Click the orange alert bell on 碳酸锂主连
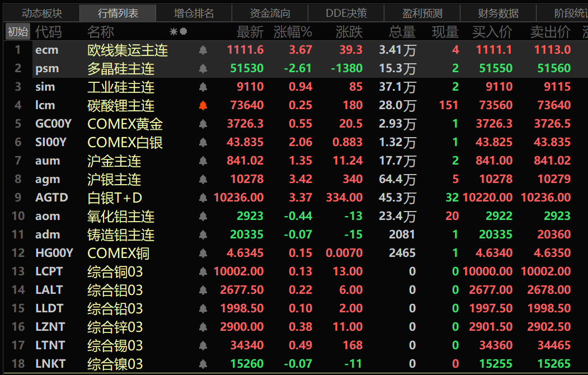This screenshot has height=375, width=588. 203,106
